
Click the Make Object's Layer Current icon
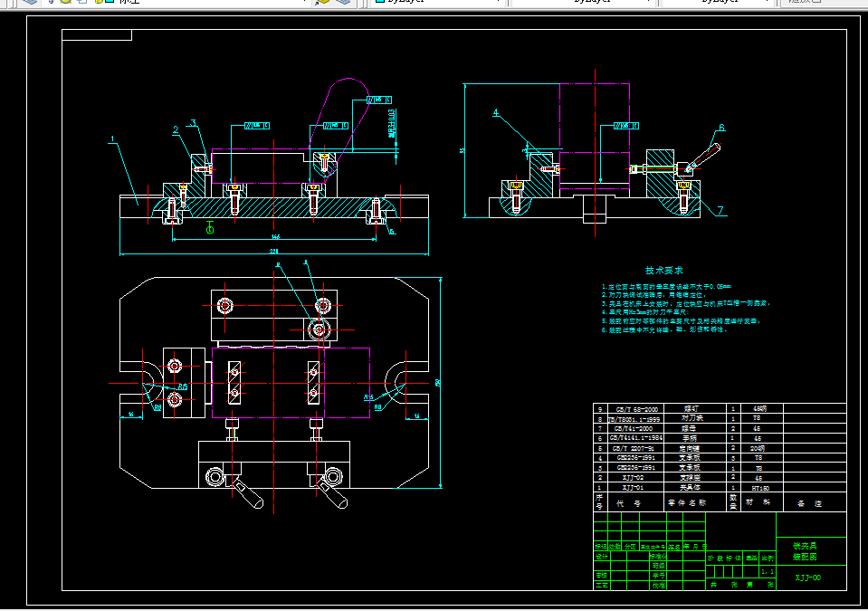pos(324,2)
